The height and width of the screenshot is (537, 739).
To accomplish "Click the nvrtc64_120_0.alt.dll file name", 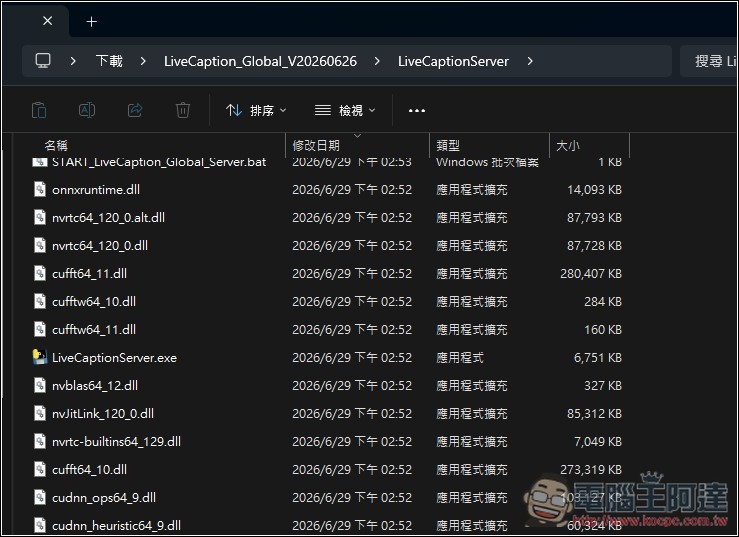I will (x=108, y=217).
